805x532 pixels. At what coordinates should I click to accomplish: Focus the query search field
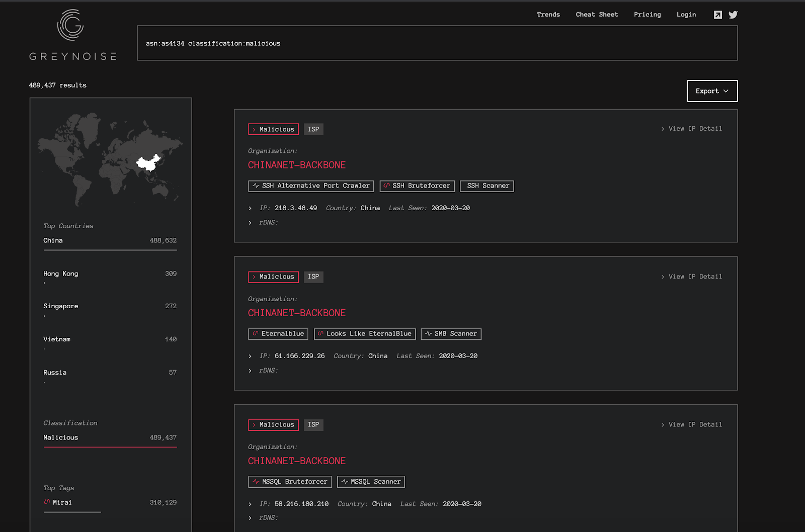[437, 43]
